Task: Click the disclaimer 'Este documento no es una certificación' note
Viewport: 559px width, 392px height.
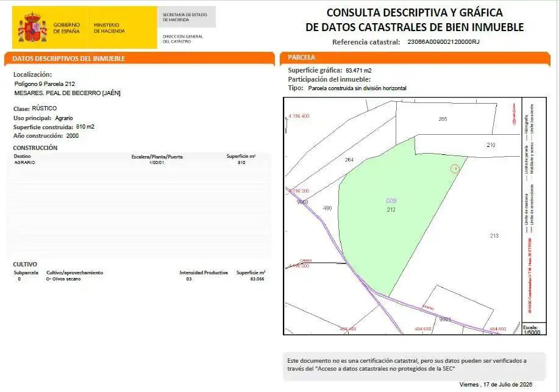Action: click(415, 365)
